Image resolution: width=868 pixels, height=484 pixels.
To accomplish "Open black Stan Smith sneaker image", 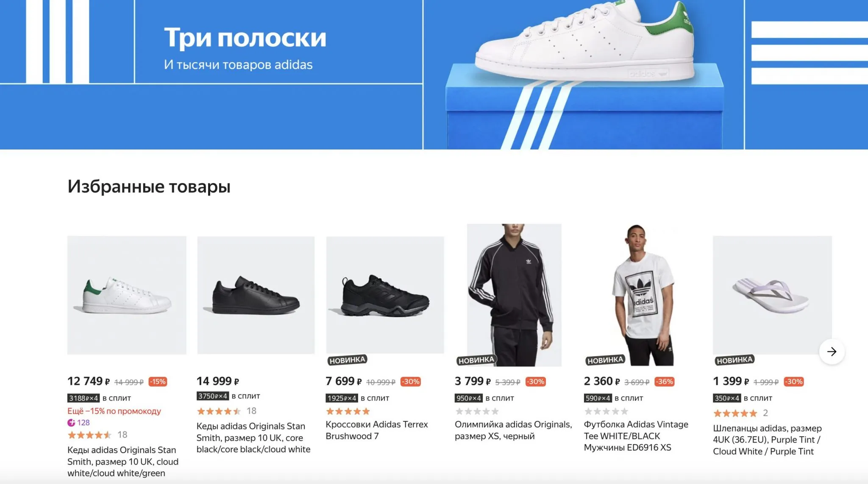I will (x=256, y=295).
